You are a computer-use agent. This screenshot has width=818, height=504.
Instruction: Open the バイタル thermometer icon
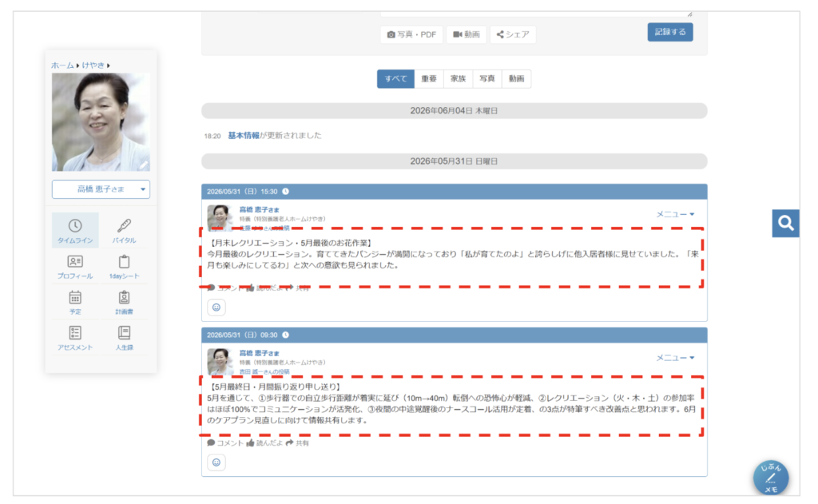click(x=124, y=226)
